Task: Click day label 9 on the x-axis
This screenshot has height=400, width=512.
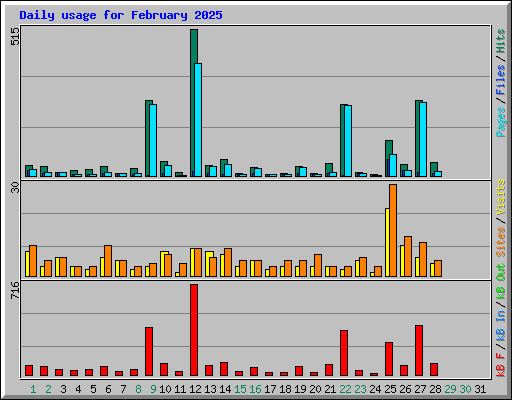Action: 153,389
